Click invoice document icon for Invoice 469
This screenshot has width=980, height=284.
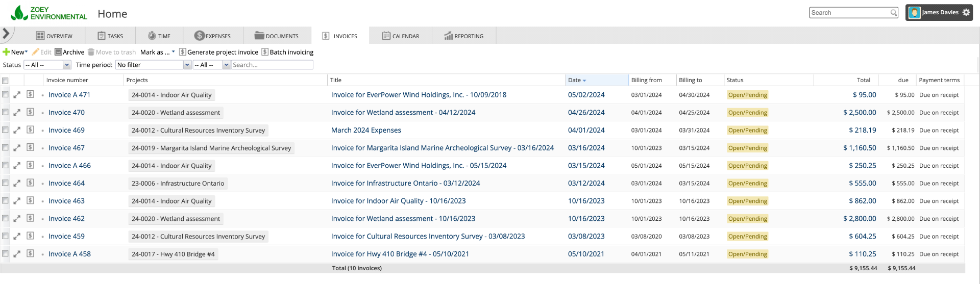point(31,130)
